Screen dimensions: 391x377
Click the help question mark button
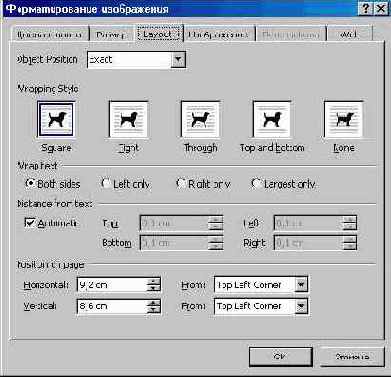tap(365, 8)
